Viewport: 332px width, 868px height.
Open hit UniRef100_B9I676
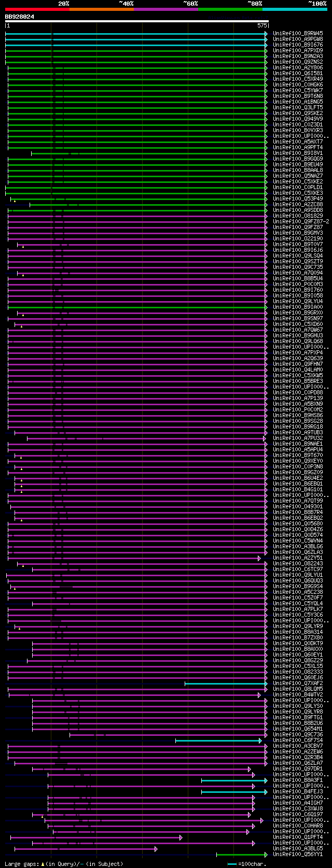pos(298,45)
